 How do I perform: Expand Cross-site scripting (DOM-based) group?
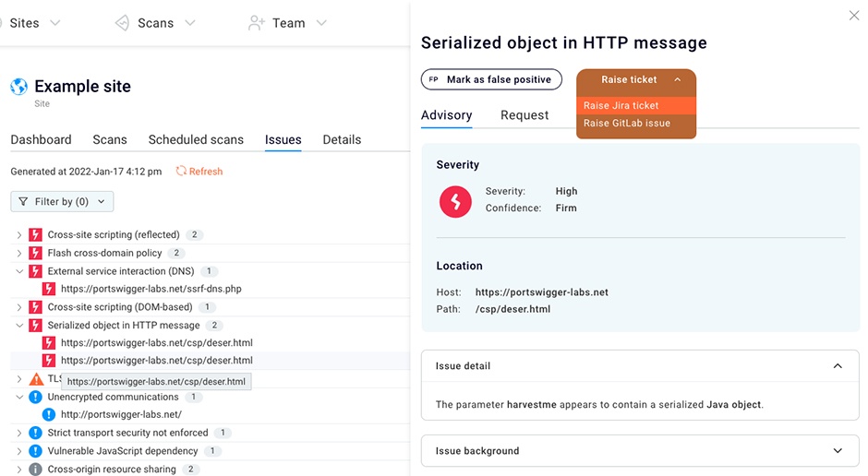tap(19, 307)
